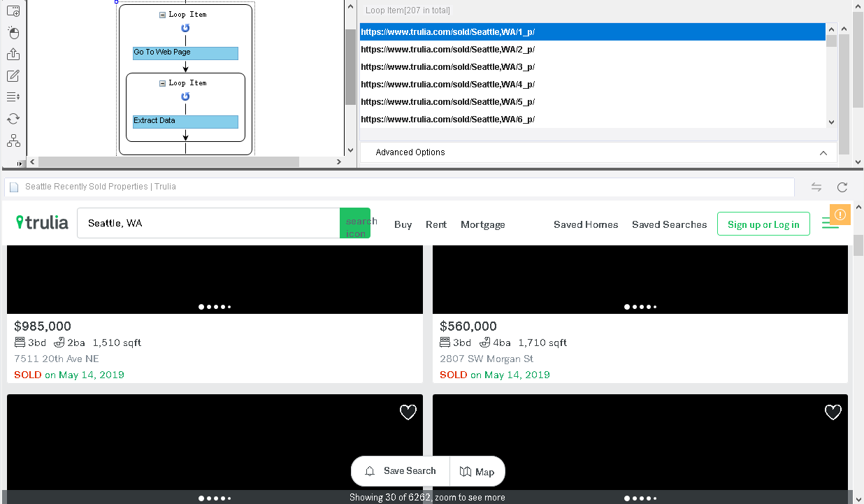Click the Save Search button
Screen dimensions: 864x504
401,471
